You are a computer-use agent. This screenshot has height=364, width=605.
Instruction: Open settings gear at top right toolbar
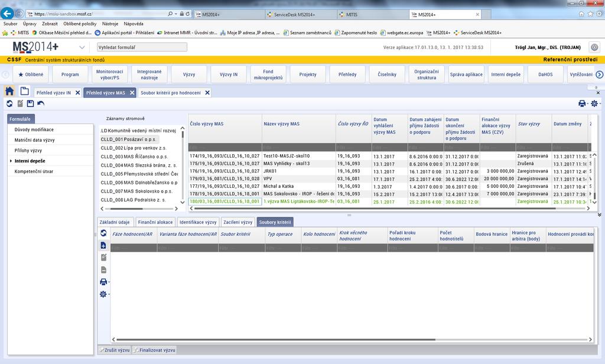pos(594,103)
